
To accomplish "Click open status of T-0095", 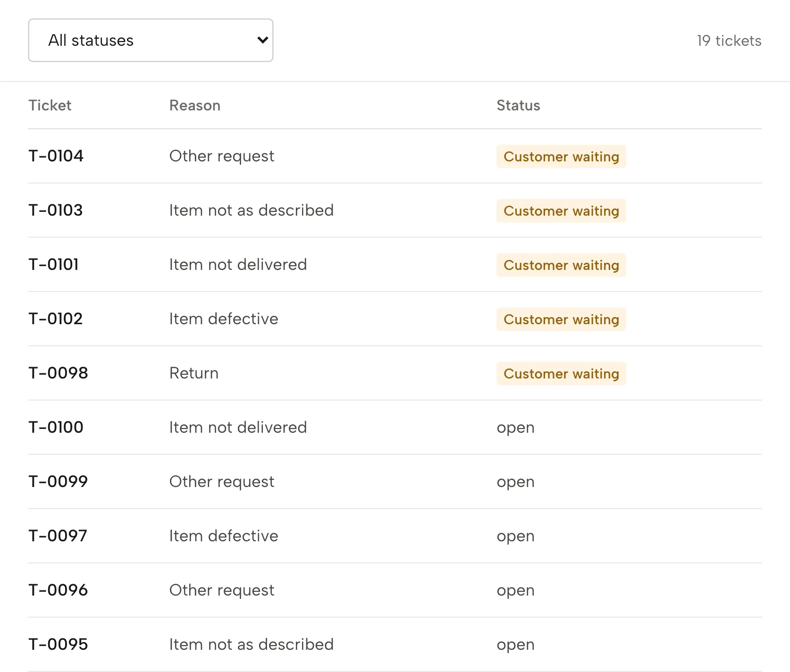I will coord(515,645).
